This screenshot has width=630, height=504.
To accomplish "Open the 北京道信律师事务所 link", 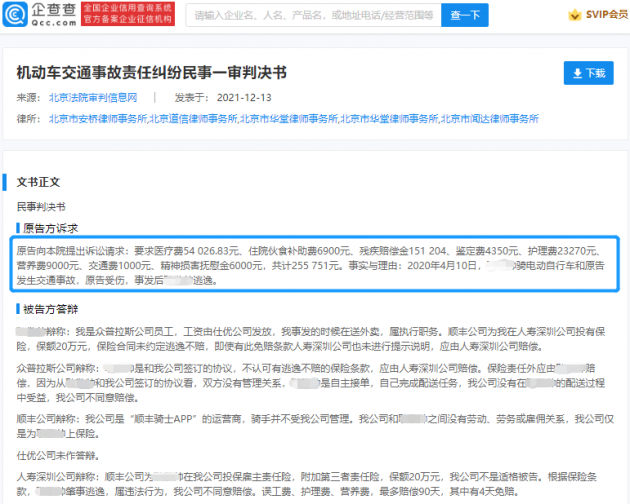I will [194, 119].
